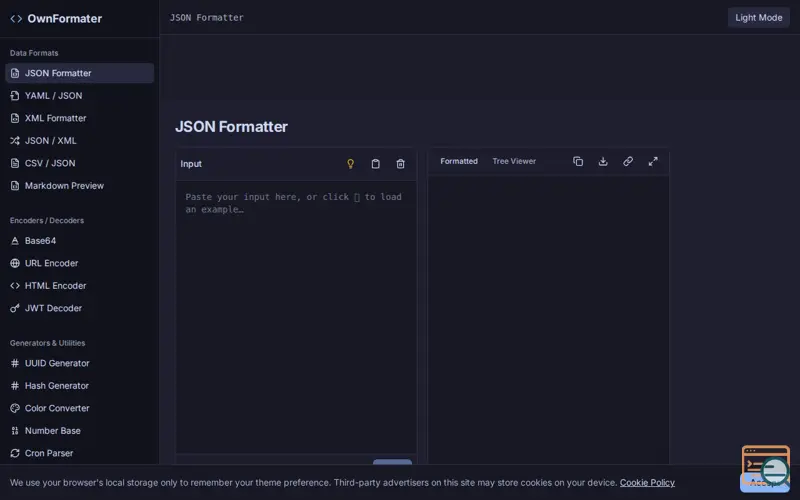Click the paste clipboard icon in Input
Screen dimensions: 800x500
[376, 164]
